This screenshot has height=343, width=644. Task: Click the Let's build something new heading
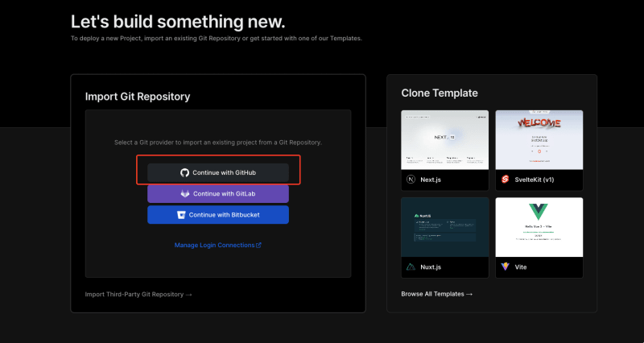(x=178, y=22)
